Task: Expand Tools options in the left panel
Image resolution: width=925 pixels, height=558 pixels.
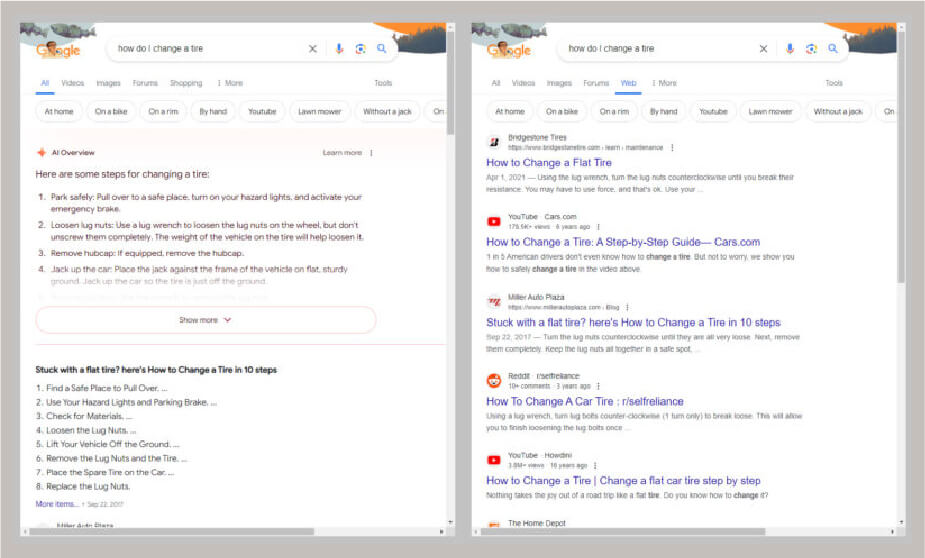Action: click(x=383, y=83)
